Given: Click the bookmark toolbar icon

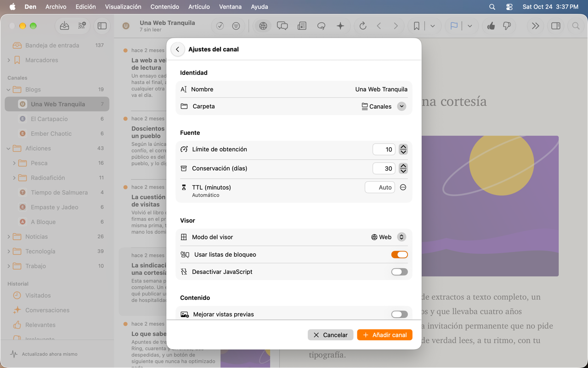Looking at the screenshot, I should pos(416,26).
